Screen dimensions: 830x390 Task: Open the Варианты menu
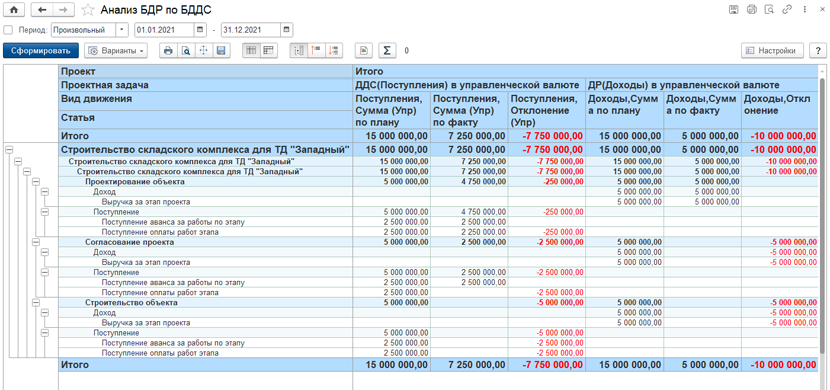click(x=116, y=50)
